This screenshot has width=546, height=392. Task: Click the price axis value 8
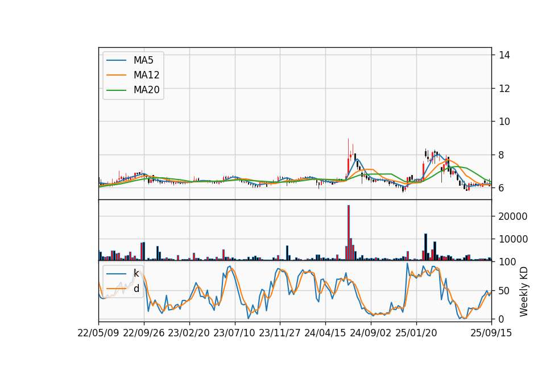(x=501, y=155)
